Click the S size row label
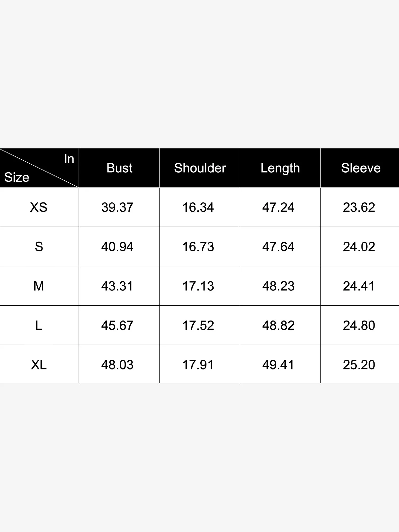399x532 pixels. coord(39,247)
